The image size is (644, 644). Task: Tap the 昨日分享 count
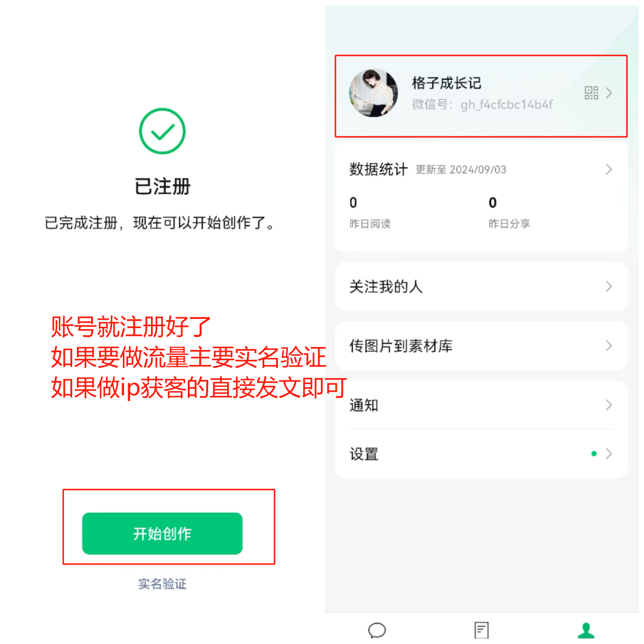pyautogui.click(x=493, y=203)
